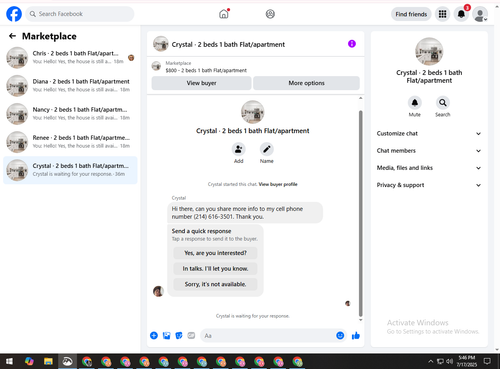500x369 pixels.
Task: Open the account profile avatar menu
Action: pos(480,15)
